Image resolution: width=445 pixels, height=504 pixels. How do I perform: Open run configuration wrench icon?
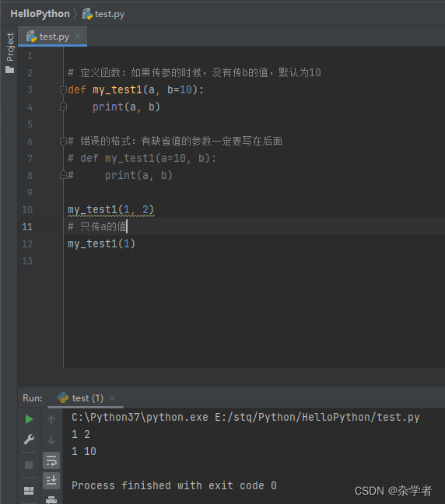(x=29, y=439)
